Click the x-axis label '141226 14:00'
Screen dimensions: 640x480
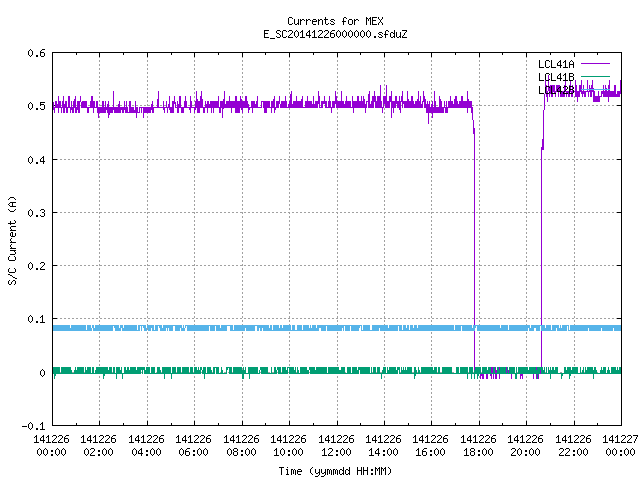[x=383, y=445]
